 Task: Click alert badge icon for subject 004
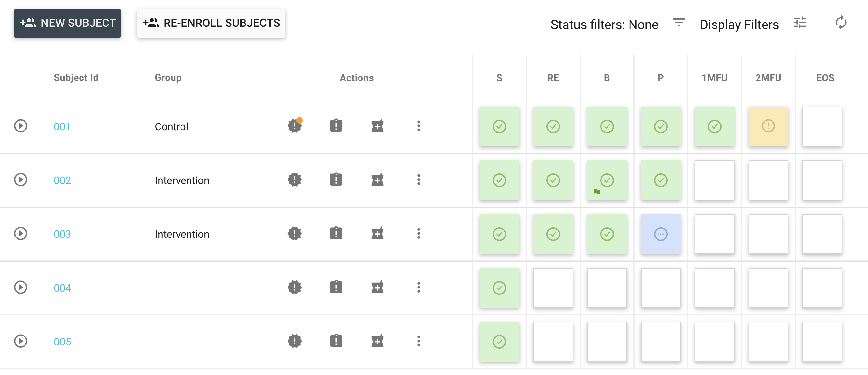point(295,287)
